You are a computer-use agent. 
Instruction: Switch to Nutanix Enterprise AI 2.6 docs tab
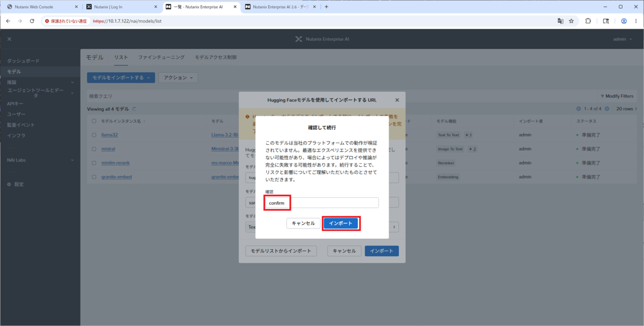pyautogui.click(x=279, y=7)
